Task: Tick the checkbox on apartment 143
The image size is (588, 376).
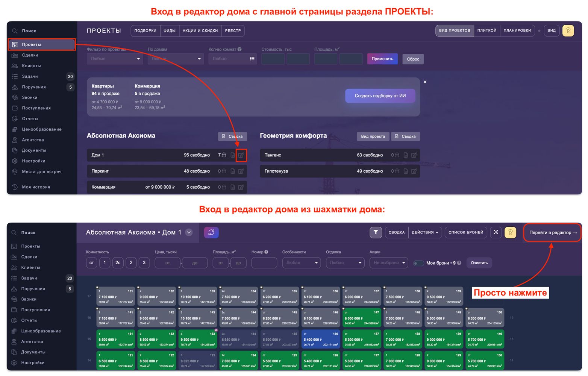Action: point(179,309)
